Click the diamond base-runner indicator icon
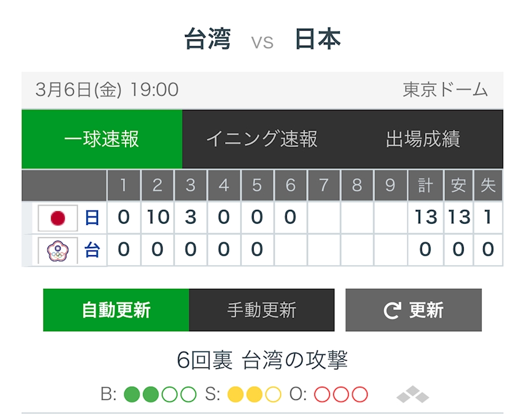The image size is (525, 420). pos(412,395)
